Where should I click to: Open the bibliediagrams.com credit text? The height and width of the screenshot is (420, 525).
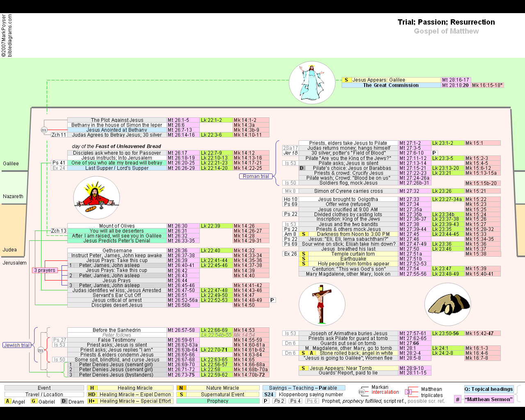(x=10, y=35)
